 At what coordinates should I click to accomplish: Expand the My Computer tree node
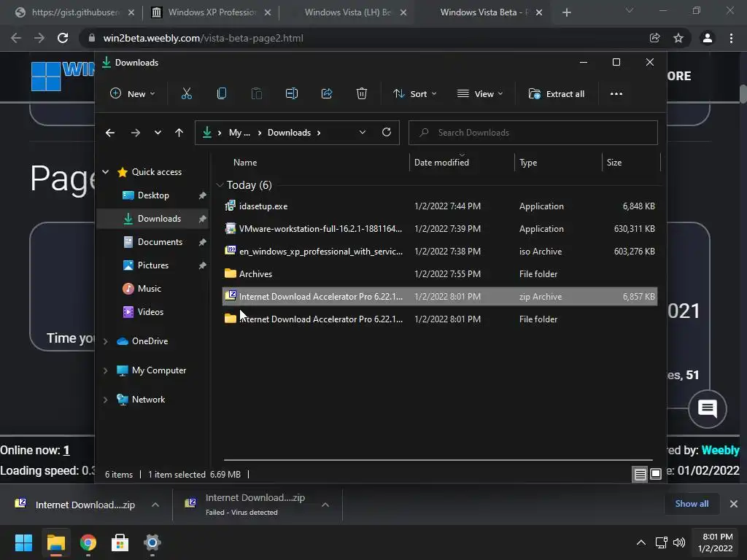(x=106, y=370)
